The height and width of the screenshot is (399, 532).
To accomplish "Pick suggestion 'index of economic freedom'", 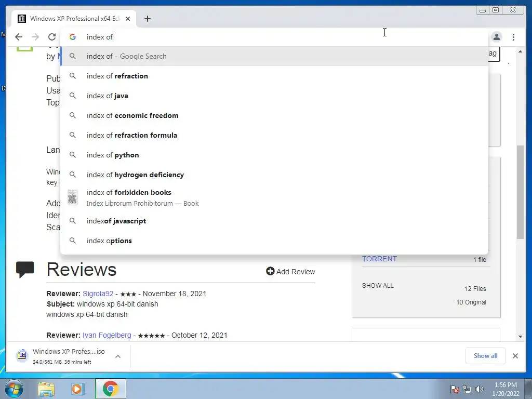I will pyautogui.click(x=274, y=115).
